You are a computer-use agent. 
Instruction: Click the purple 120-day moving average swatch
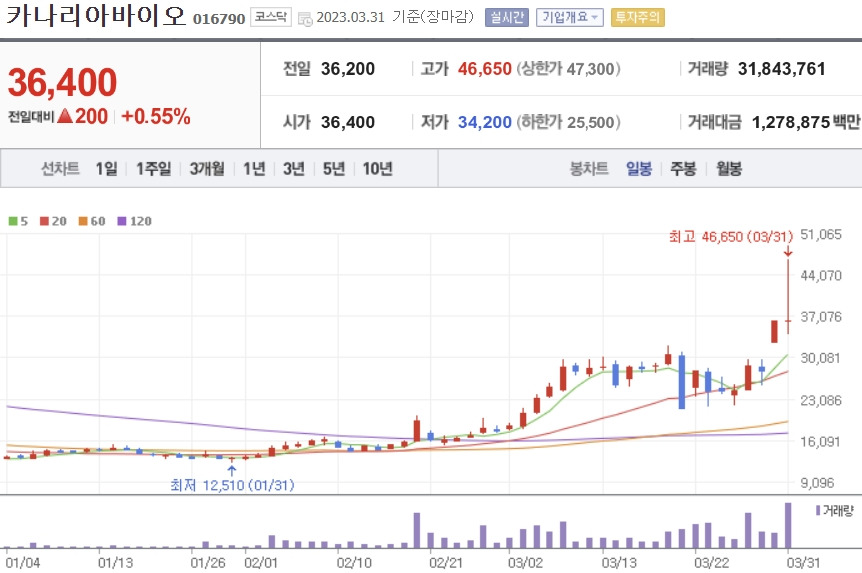122,221
